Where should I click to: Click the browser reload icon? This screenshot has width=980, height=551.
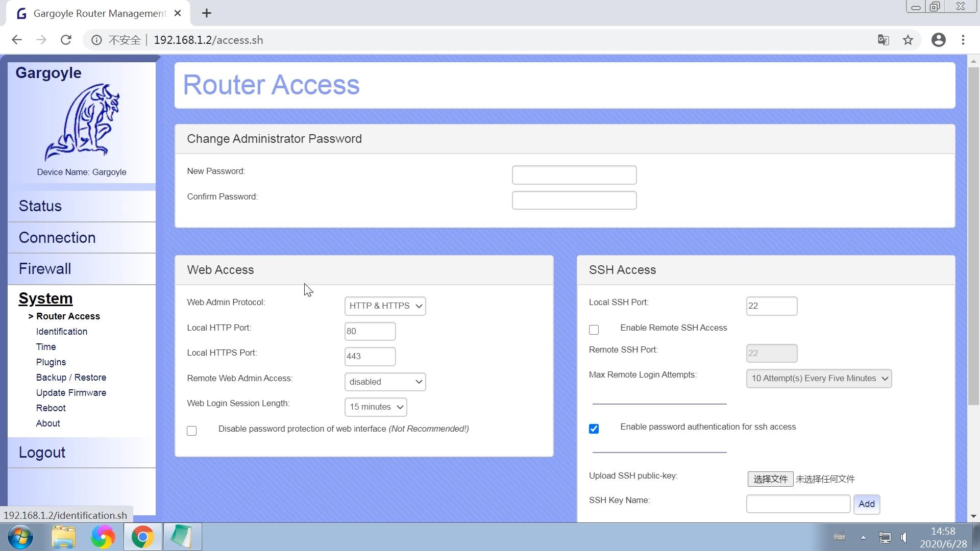click(66, 40)
